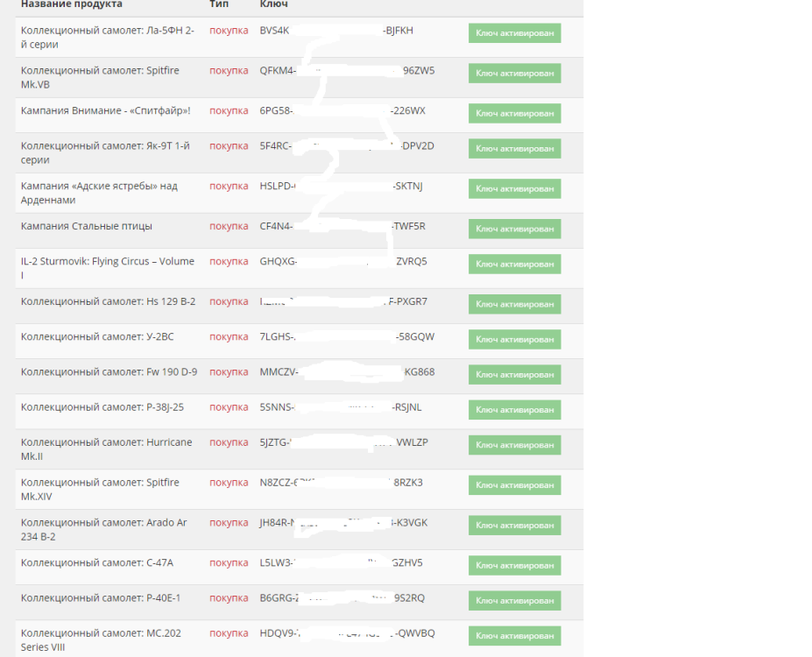Viewport: 812px width, 657px height.
Task: Click key starting with JH84R
Action: [x=344, y=522]
